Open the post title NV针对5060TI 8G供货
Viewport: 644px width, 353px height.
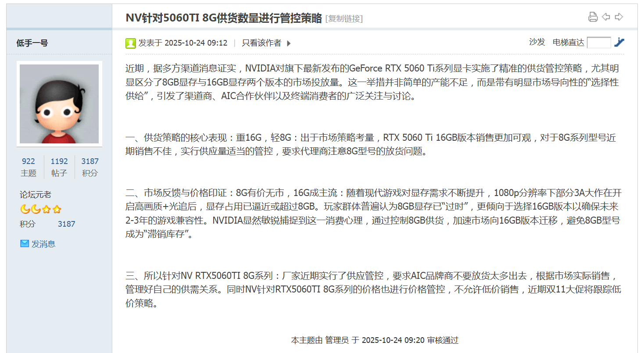[x=224, y=18]
